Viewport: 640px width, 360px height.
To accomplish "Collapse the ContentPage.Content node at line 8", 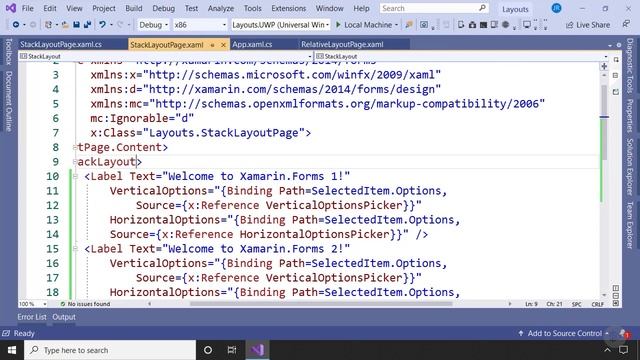I will pyautogui.click(x=75, y=147).
